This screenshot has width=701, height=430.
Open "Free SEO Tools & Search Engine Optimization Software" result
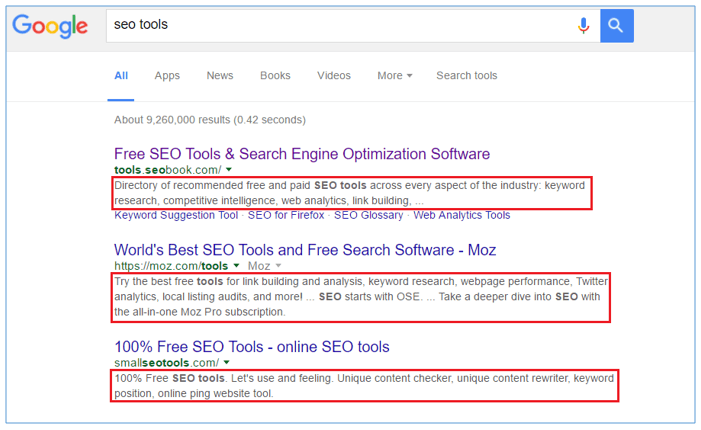[302, 154]
